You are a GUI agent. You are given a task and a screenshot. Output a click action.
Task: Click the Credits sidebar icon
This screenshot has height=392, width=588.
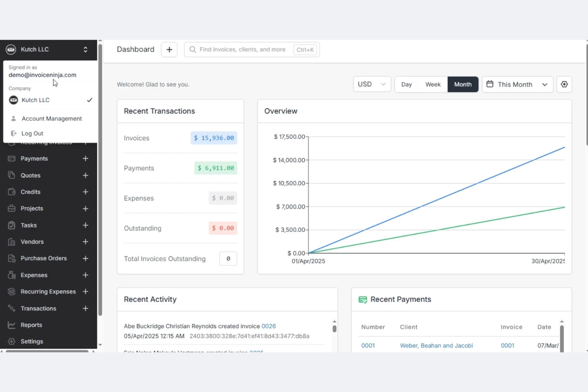(12, 192)
